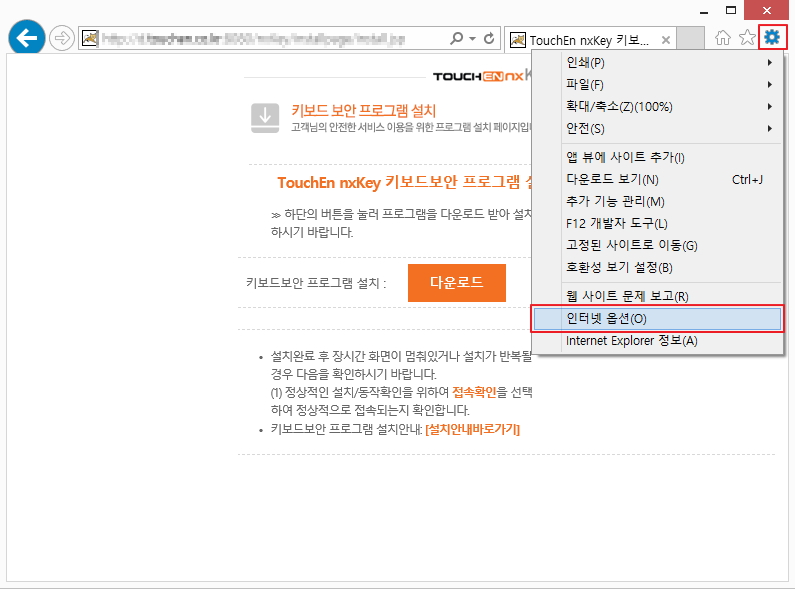Minimize the browser window

tap(704, 11)
